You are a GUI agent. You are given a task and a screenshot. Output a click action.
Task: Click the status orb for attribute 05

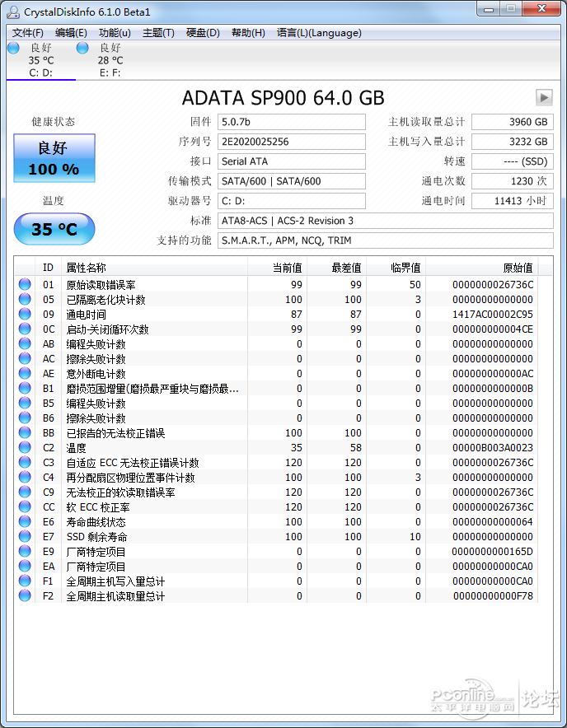(25, 299)
